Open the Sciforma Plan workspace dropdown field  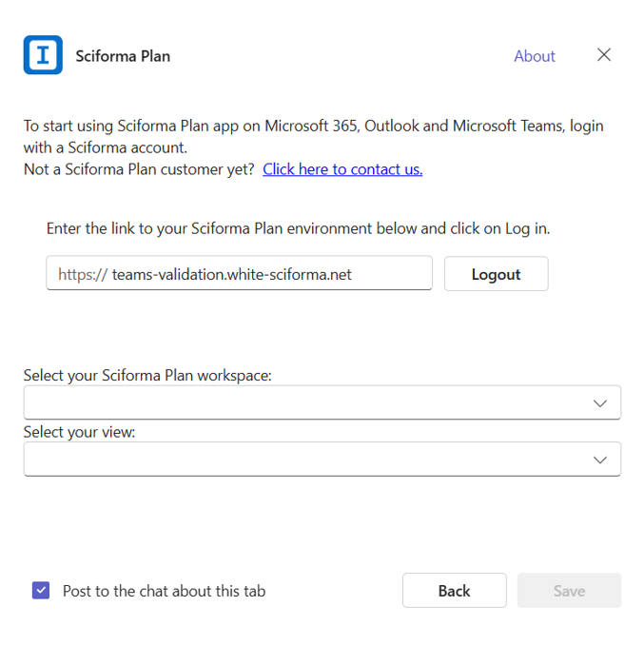[304, 402]
